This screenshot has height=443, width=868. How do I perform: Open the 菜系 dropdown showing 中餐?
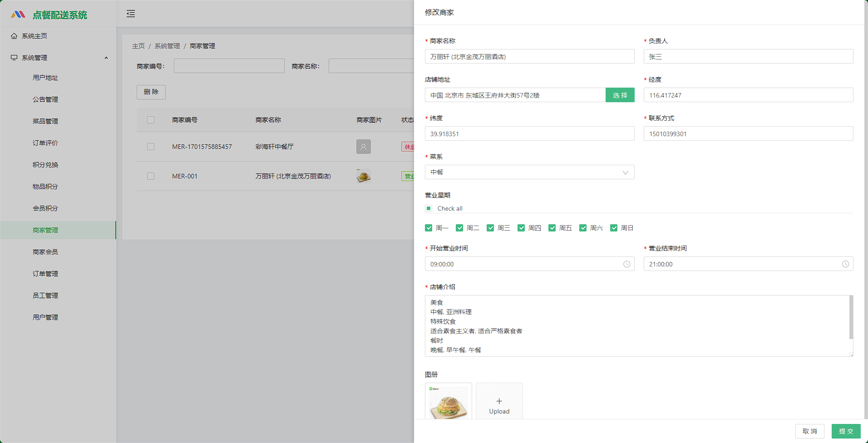point(530,172)
